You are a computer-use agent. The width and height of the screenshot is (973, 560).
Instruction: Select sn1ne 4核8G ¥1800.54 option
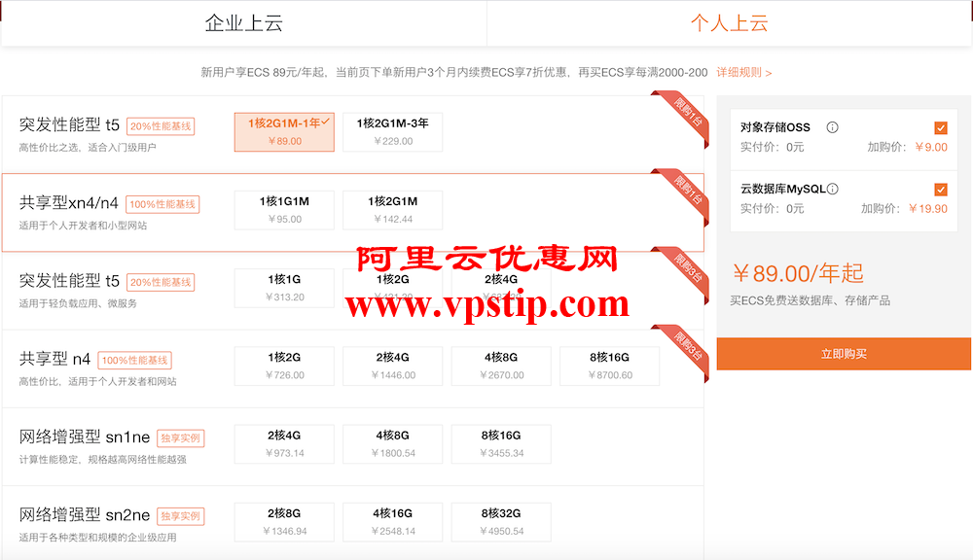click(393, 444)
